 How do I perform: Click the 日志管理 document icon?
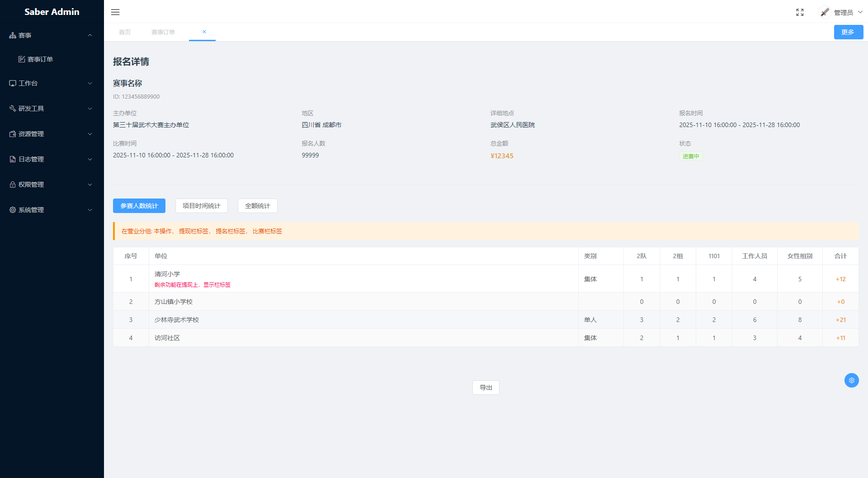coord(13,159)
